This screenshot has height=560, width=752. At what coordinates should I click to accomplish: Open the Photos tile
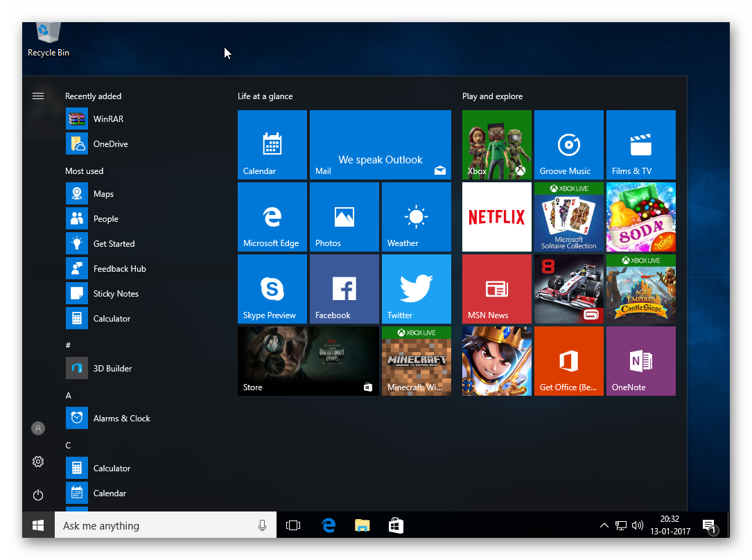click(344, 217)
